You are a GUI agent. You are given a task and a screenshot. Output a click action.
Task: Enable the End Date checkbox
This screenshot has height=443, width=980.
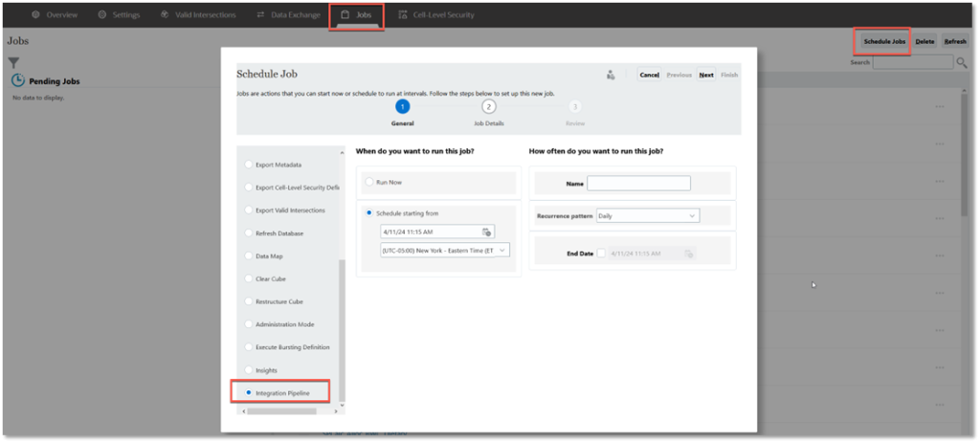click(x=601, y=254)
